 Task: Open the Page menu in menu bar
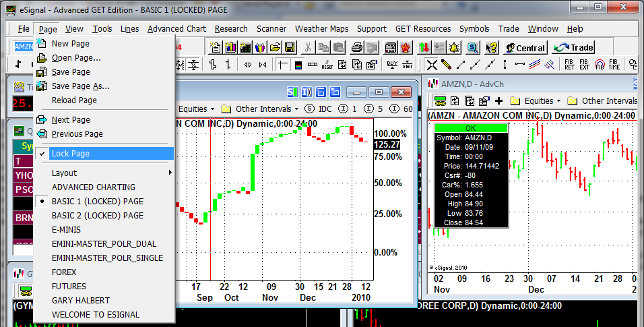(x=48, y=29)
